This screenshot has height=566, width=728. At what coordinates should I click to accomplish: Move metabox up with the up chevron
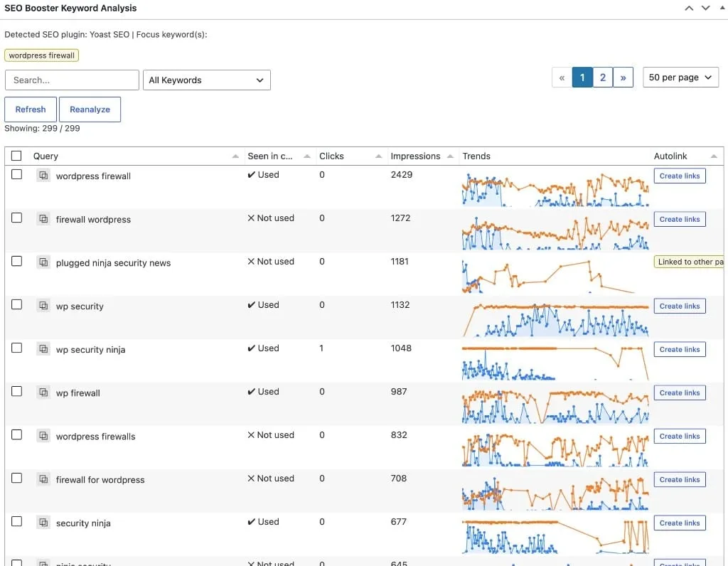coord(689,8)
